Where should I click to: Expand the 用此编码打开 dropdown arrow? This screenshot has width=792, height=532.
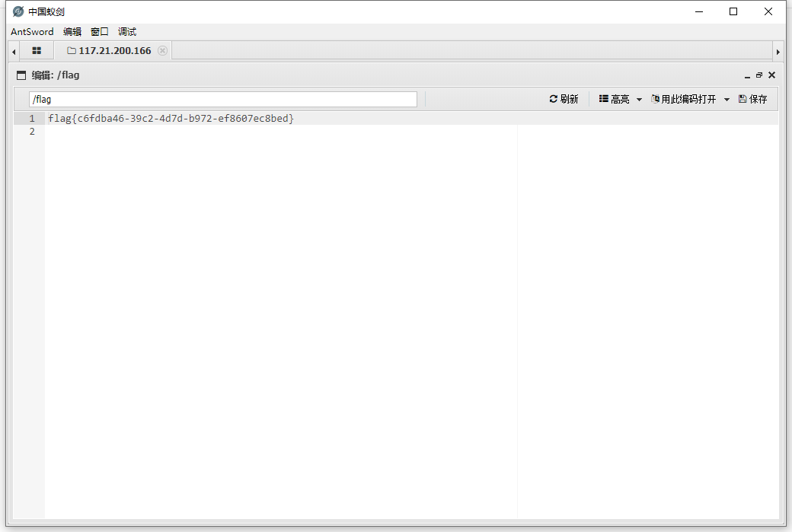(727, 100)
